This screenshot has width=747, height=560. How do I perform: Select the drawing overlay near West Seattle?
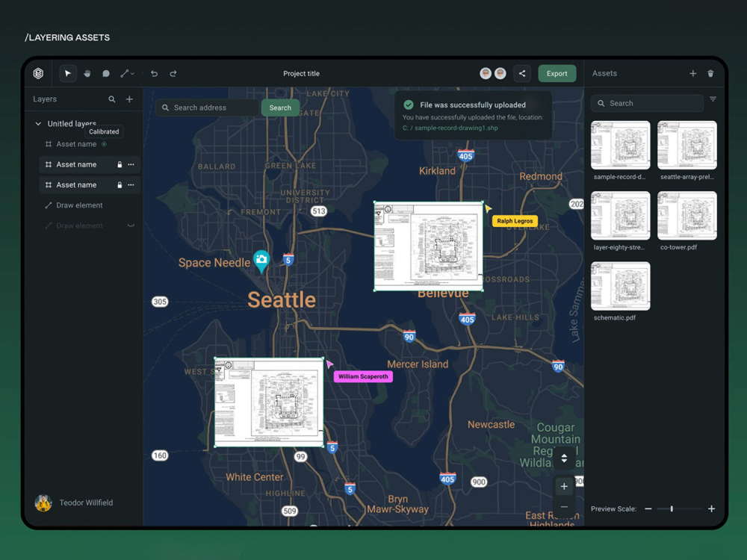[269, 402]
